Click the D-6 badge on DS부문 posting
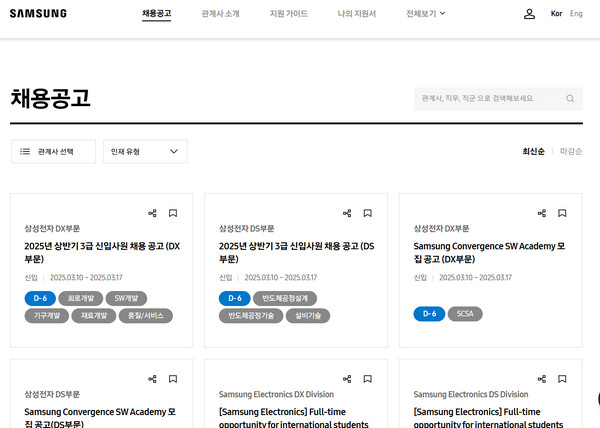 coord(235,298)
